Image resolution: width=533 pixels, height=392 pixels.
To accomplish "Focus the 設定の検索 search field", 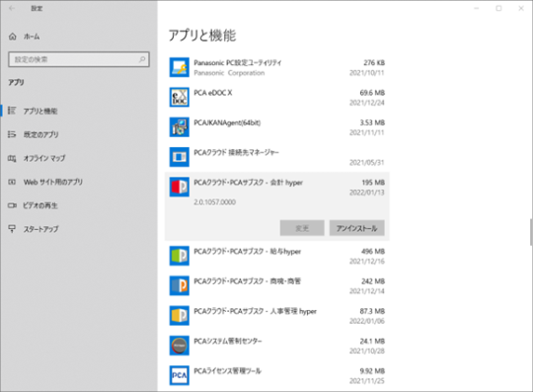I will pos(79,59).
